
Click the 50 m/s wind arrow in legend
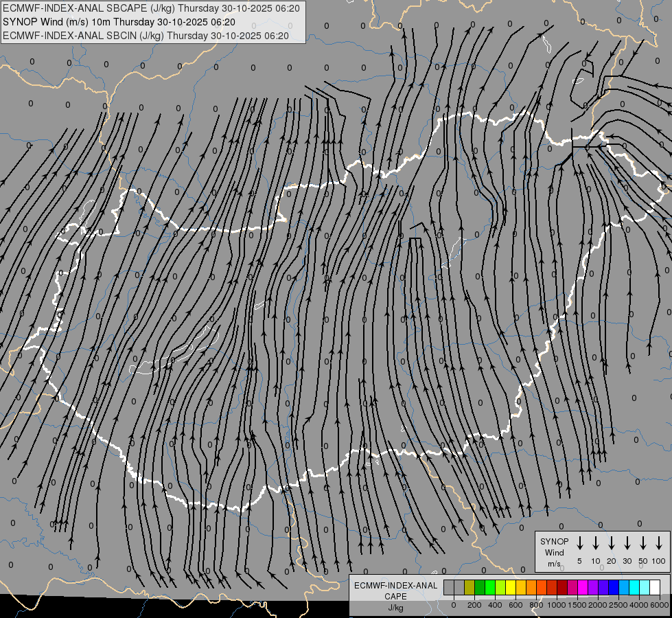click(x=643, y=543)
